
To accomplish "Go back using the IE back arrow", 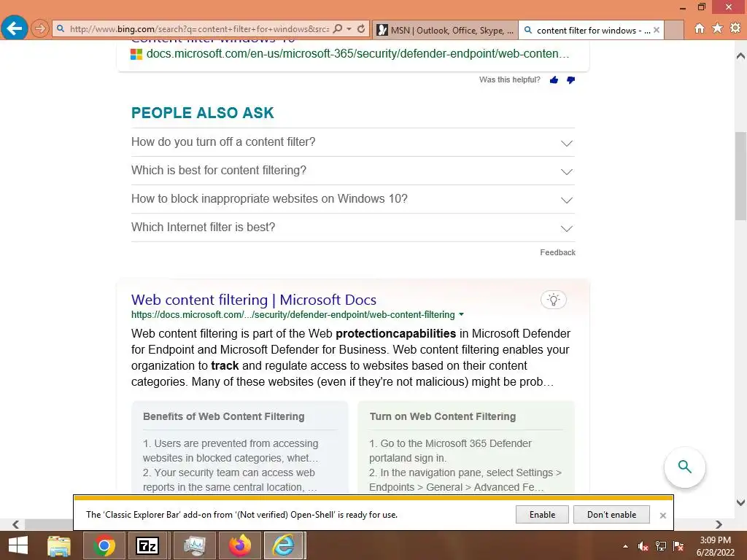I will tap(15, 28).
